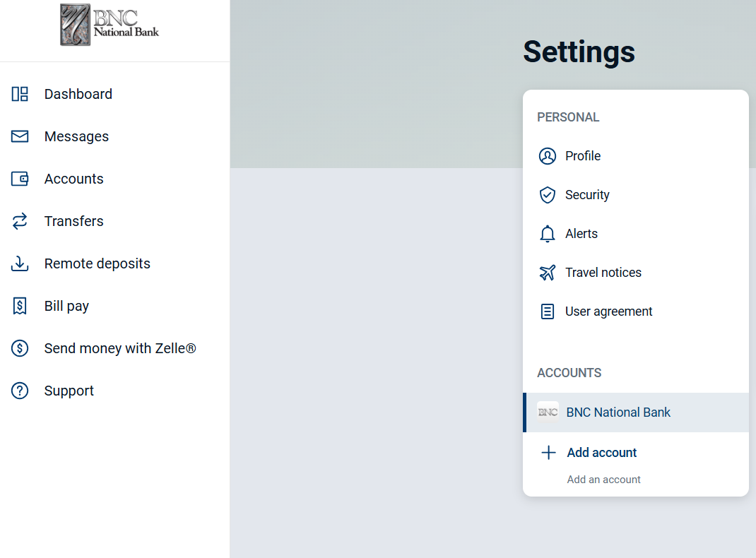
Task: Select BNC National Bank account entry
Action: [618, 412]
